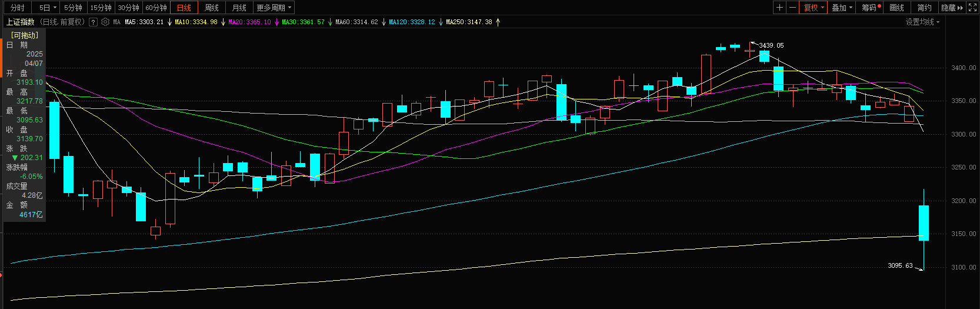Select the 画线 drawing tool
The width and height of the screenshot is (980, 309).
pyautogui.click(x=896, y=8)
